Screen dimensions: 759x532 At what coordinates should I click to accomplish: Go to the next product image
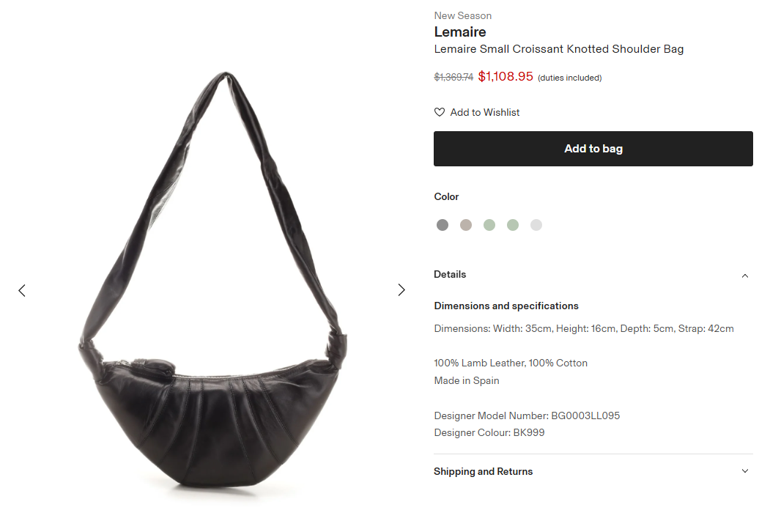coord(401,290)
